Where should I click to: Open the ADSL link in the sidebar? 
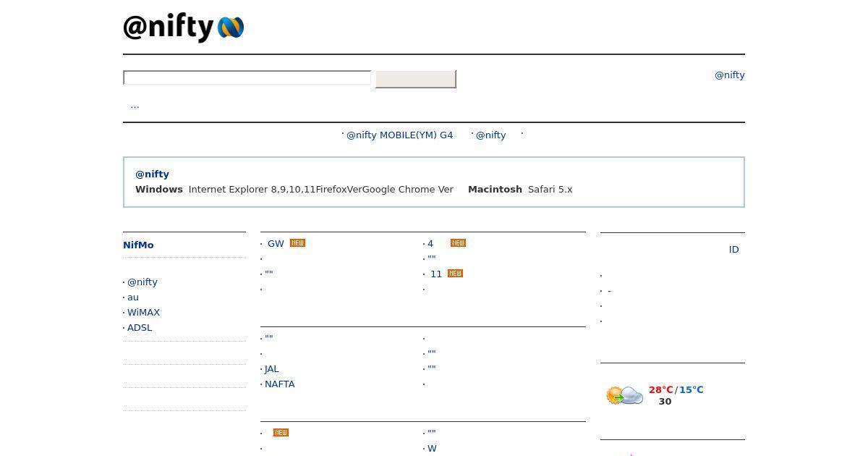(x=140, y=327)
